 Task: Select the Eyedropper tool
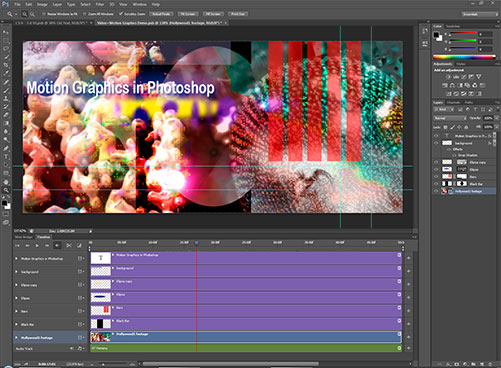click(x=6, y=74)
